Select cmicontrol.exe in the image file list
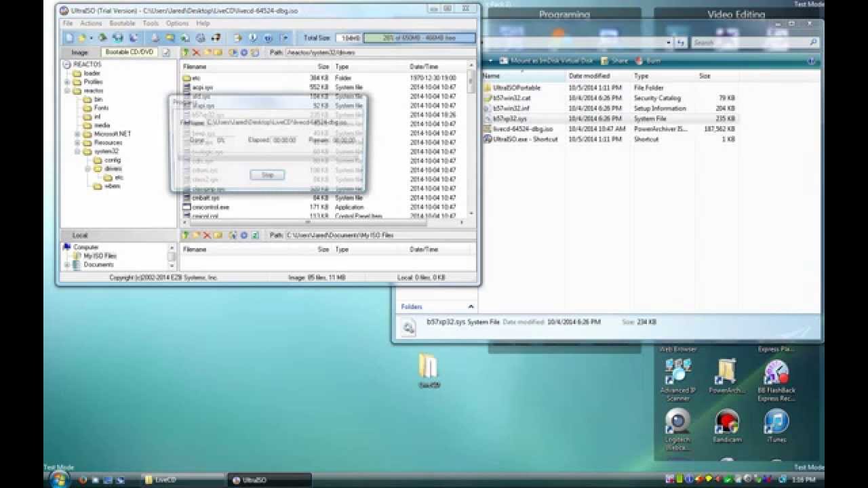 [210, 207]
